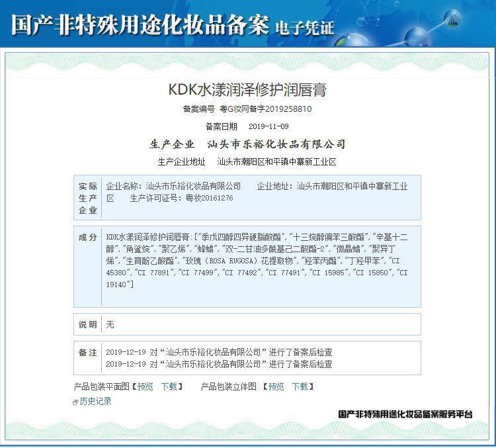The width and height of the screenshot is (496, 448).
Task: Click the footer 国产非特殊用途化妆品备案服务平台
Action: point(405,414)
